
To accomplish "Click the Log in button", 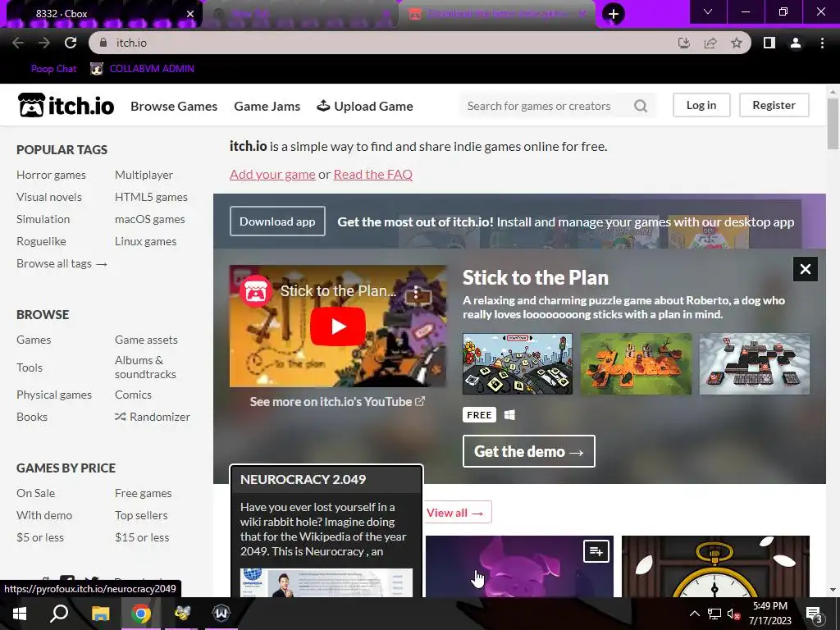I will pos(701,105).
